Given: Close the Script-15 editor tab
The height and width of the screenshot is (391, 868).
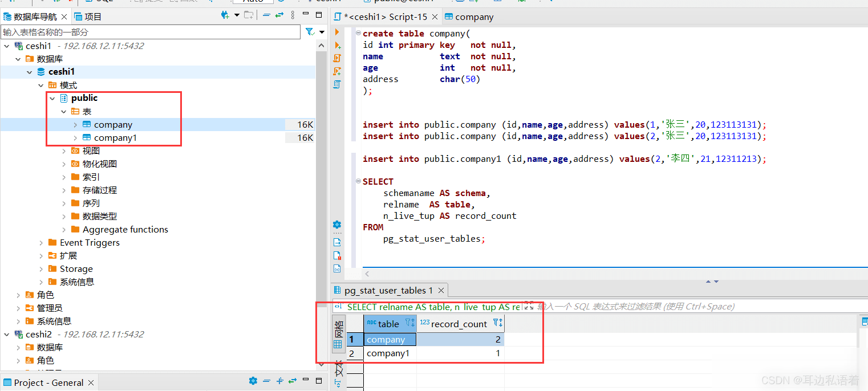Looking at the screenshot, I should point(435,17).
